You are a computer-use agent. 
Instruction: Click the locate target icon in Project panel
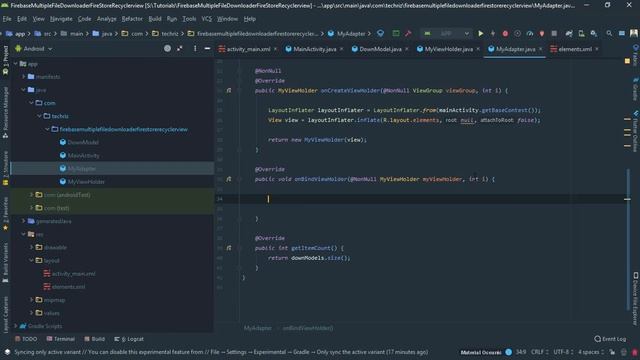167,48
